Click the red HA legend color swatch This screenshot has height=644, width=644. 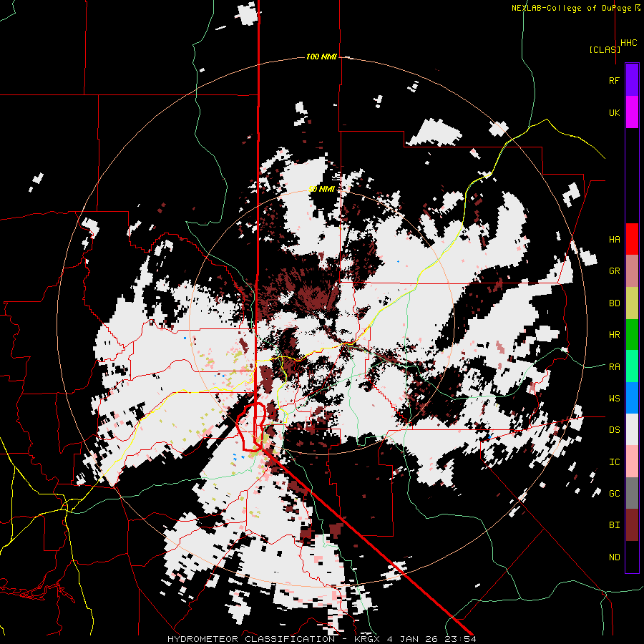(632, 239)
